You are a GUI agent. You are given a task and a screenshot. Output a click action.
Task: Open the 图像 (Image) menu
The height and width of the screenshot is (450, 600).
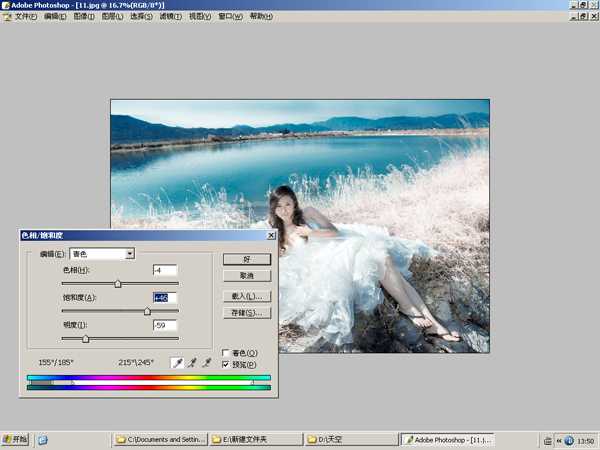[83, 17]
